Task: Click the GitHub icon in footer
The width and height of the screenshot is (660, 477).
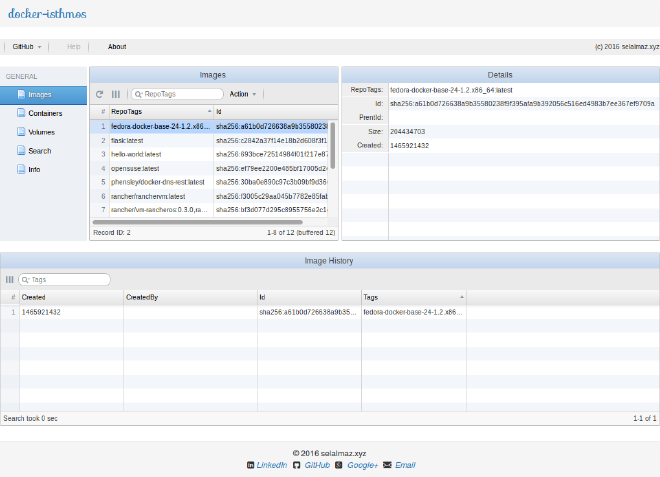Action: pos(297,465)
